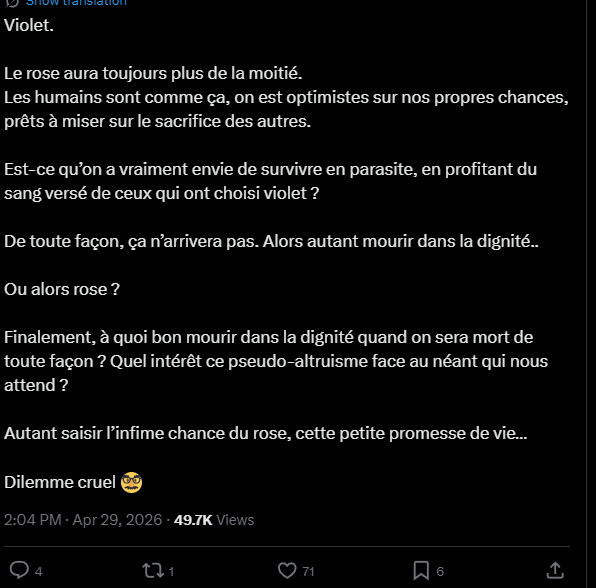Click the Show translation link

(x=76, y=3)
